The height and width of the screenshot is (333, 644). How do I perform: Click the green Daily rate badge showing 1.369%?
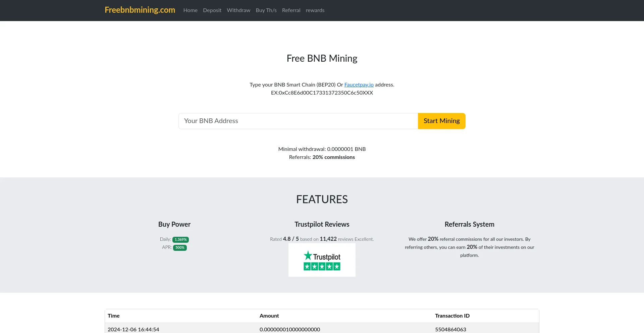point(180,239)
